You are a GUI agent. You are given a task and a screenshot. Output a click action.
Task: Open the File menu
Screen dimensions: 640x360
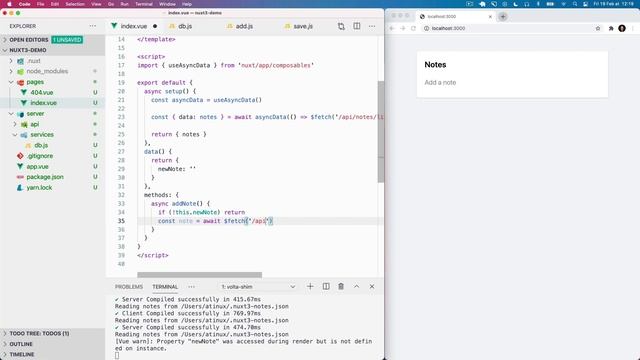pos(40,4)
